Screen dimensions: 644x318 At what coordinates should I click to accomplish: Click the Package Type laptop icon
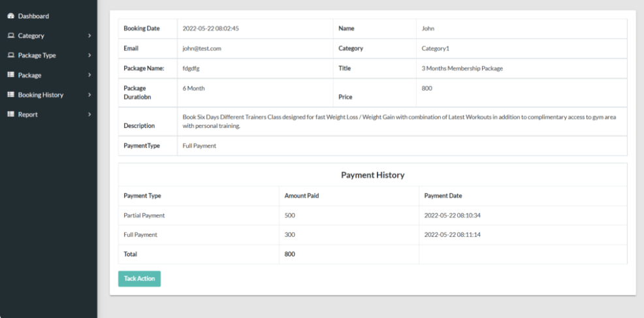[x=11, y=56]
